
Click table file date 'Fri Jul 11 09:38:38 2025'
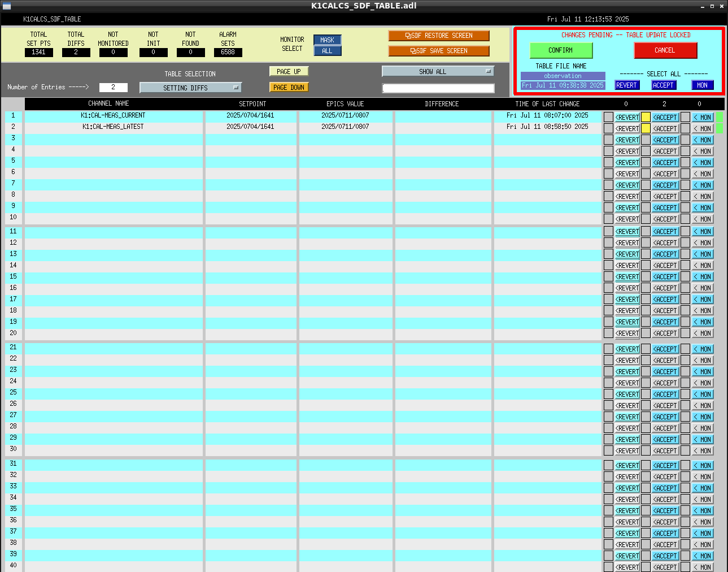point(563,85)
